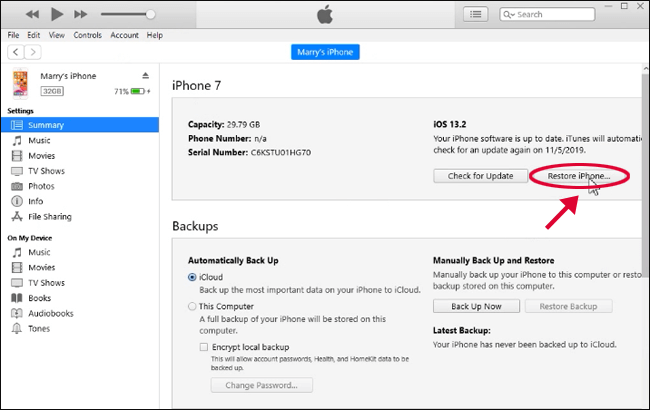The width and height of the screenshot is (650, 410).
Task: Open the Account menu
Action: point(124,35)
